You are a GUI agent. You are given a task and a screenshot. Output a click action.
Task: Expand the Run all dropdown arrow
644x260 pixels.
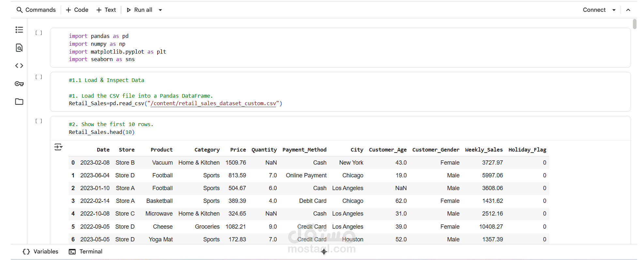tap(160, 10)
